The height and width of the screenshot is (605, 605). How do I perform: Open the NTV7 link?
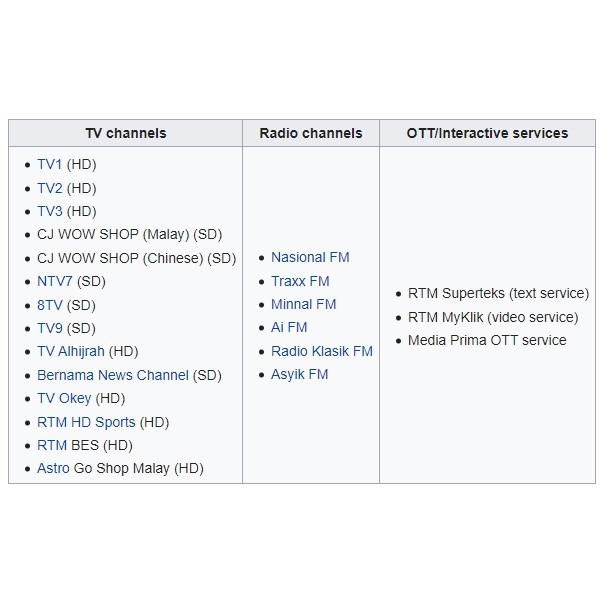pyautogui.click(x=55, y=281)
